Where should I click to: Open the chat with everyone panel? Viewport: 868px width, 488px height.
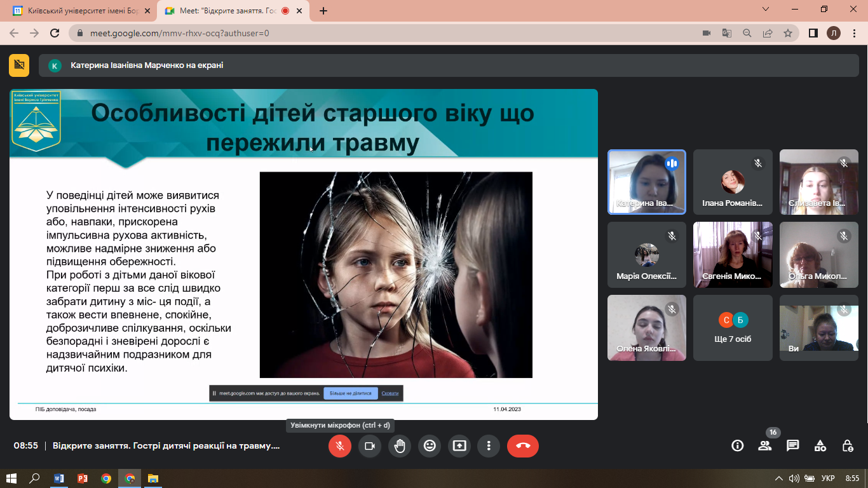pos(792,445)
